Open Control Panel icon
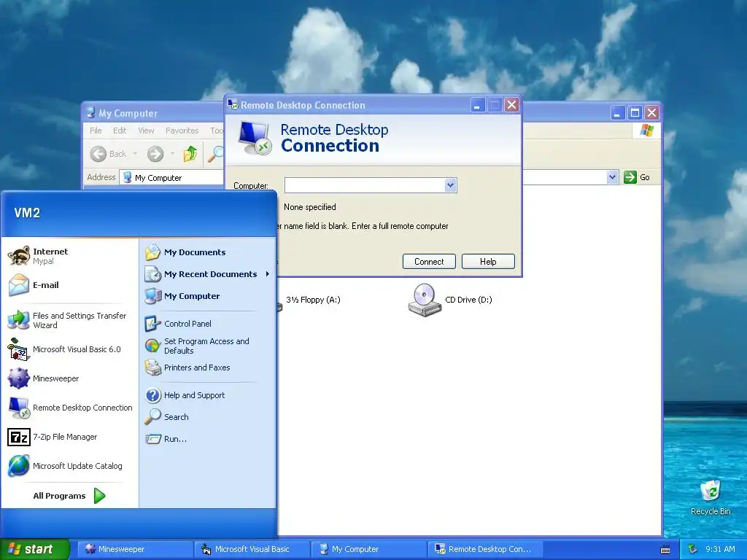Image resolution: width=747 pixels, height=560 pixels. click(x=153, y=323)
